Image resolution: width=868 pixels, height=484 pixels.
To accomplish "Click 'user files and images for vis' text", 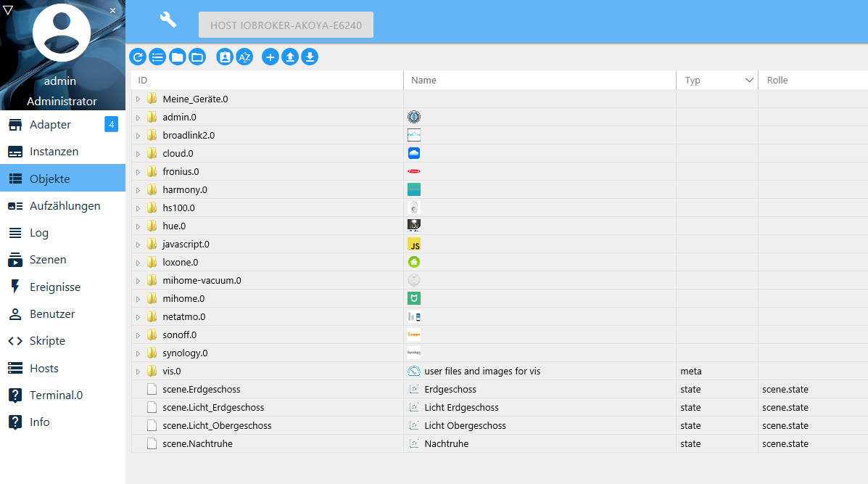I will [482, 371].
